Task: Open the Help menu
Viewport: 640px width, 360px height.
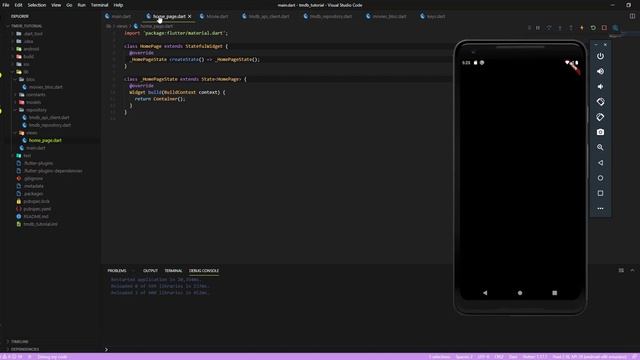Action: (118, 5)
